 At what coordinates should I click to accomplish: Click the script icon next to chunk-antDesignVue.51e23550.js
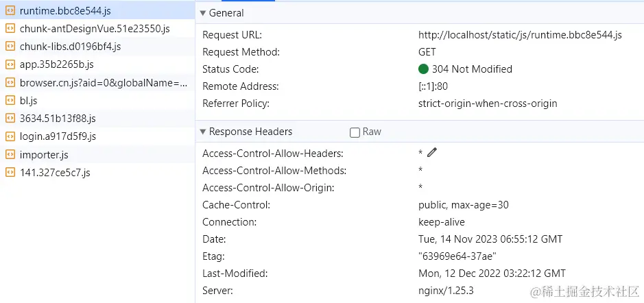10,29
